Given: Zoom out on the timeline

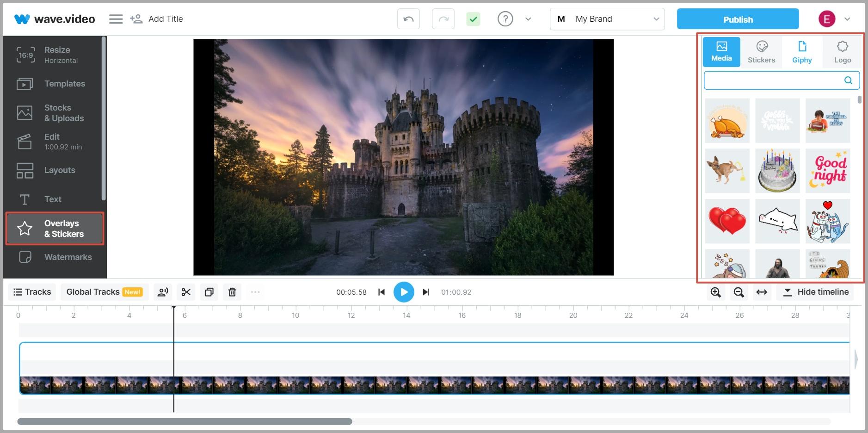Looking at the screenshot, I should (x=739, y=292).
